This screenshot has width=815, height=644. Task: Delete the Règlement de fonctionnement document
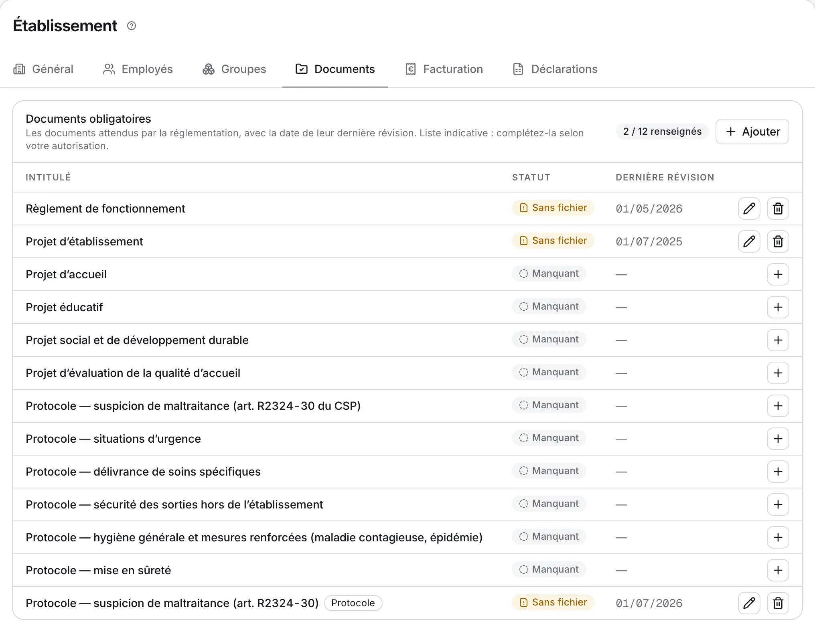(778, 209)
